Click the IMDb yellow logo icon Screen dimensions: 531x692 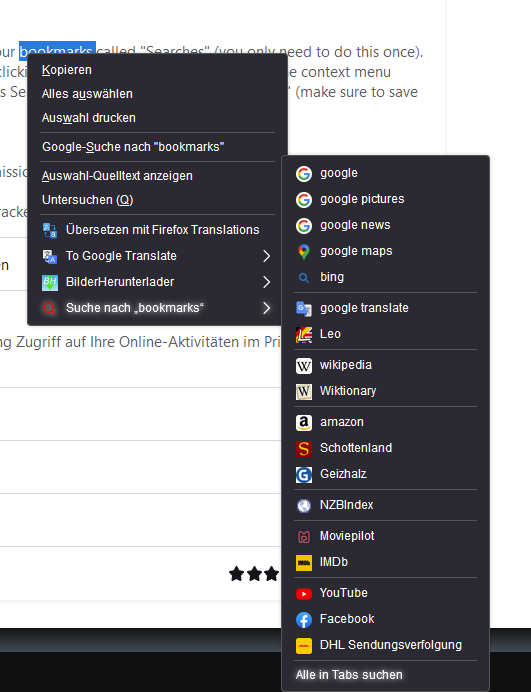304,563
